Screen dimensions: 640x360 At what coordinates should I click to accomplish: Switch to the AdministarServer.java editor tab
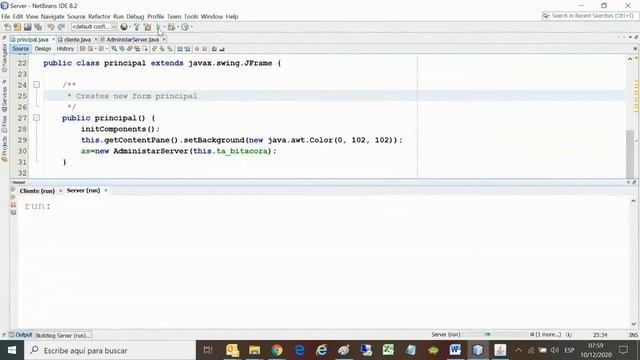click(x=132, y=40)
